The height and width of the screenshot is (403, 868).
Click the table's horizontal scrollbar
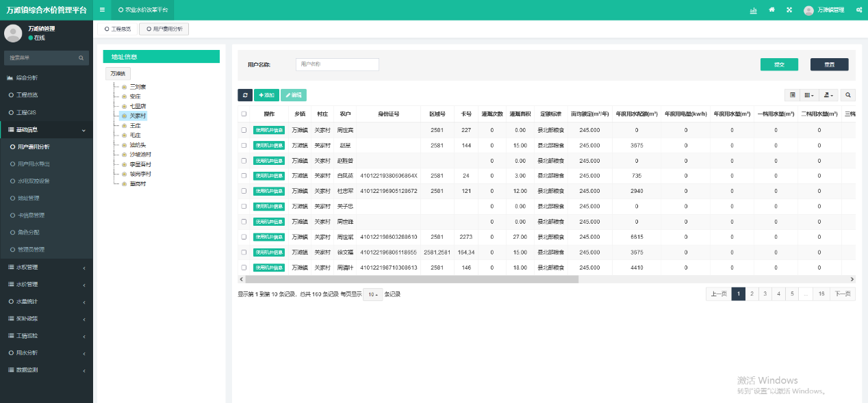(411, 279)
